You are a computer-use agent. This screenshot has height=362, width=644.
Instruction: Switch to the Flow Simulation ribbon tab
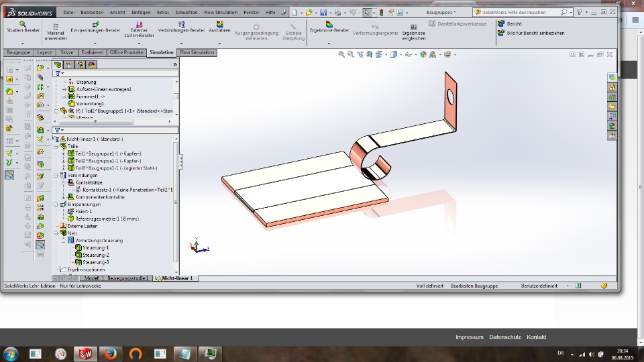[197, 52]
